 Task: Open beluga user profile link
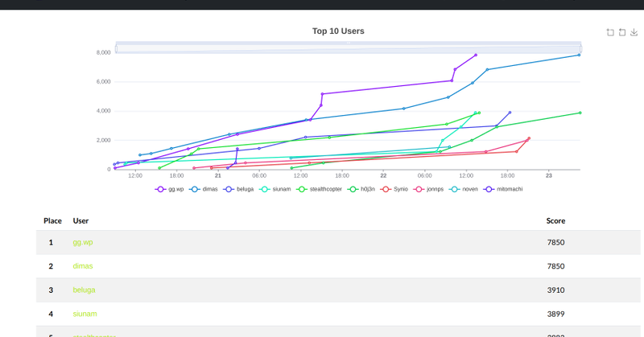[x=85, y=290]
